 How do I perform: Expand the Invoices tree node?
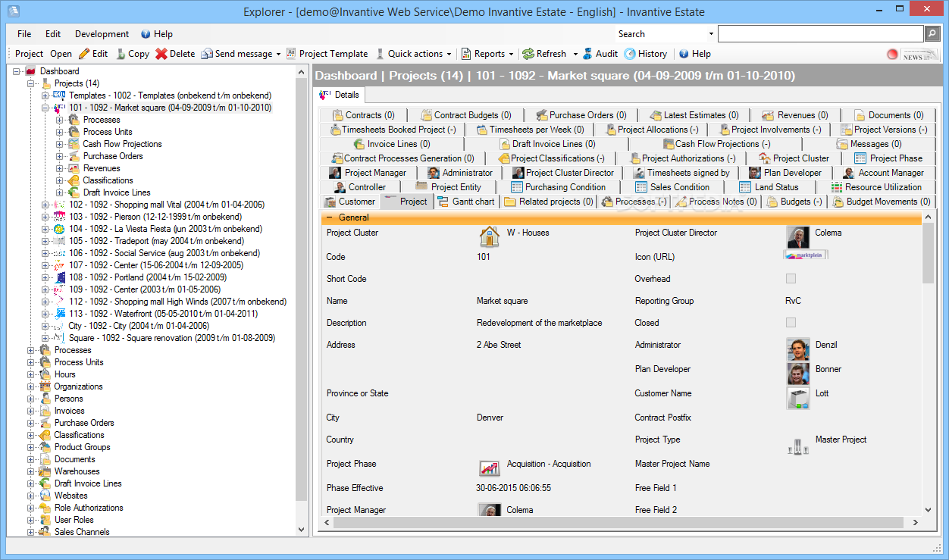pos(31,411)
